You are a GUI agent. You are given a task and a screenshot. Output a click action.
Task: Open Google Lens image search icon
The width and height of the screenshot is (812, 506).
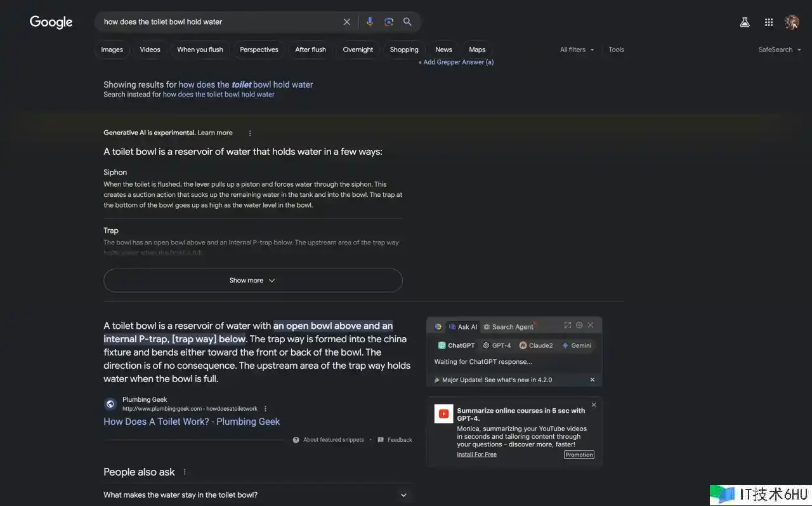[389, 22]
